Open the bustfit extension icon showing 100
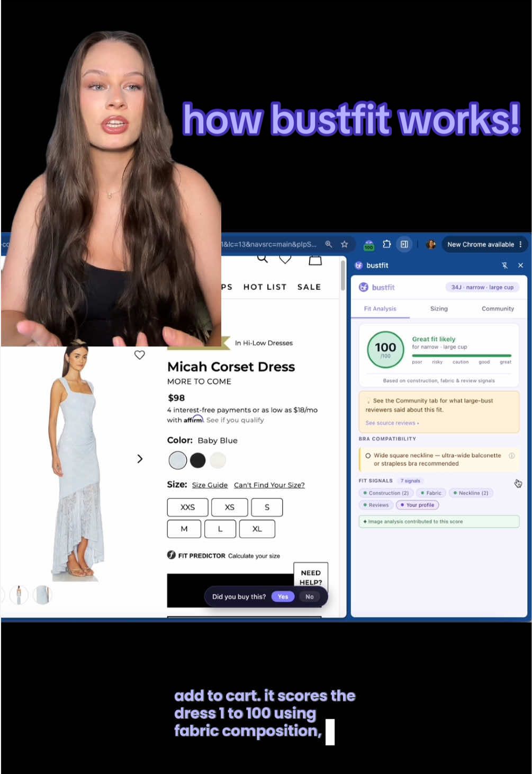Image resolution: width=532 pixels, height=774 pixels. click(369, 245)
